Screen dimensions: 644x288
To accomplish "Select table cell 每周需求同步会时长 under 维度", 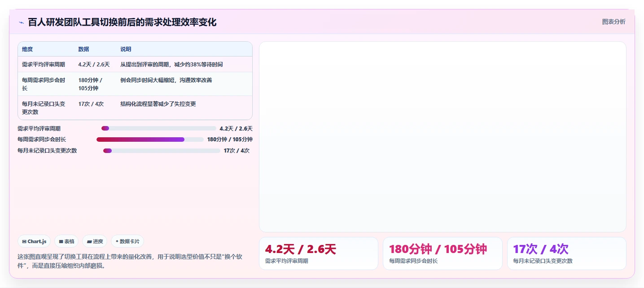I will pyautogui.click(x=44, y=84).
